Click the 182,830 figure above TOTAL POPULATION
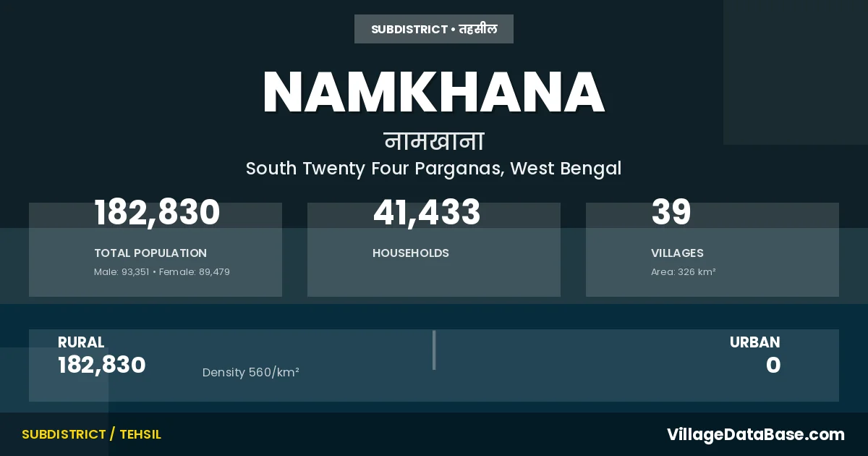868x456 pixels. pyautogui.click(x=157, y=213)
